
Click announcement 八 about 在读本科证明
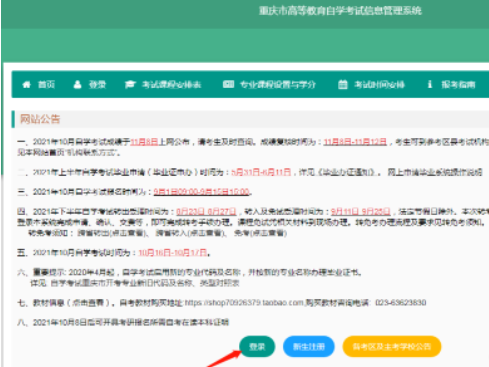(123, 322)
